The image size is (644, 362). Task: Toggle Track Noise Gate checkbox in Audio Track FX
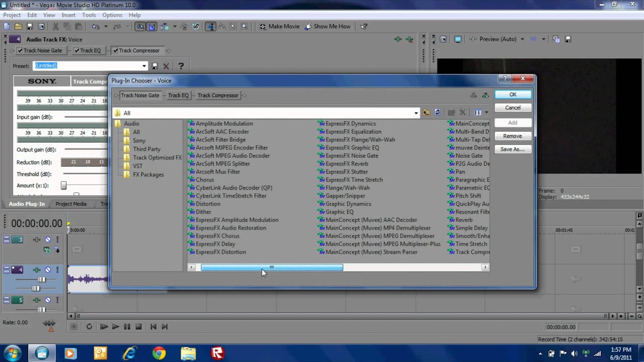[x=20, y=50]
